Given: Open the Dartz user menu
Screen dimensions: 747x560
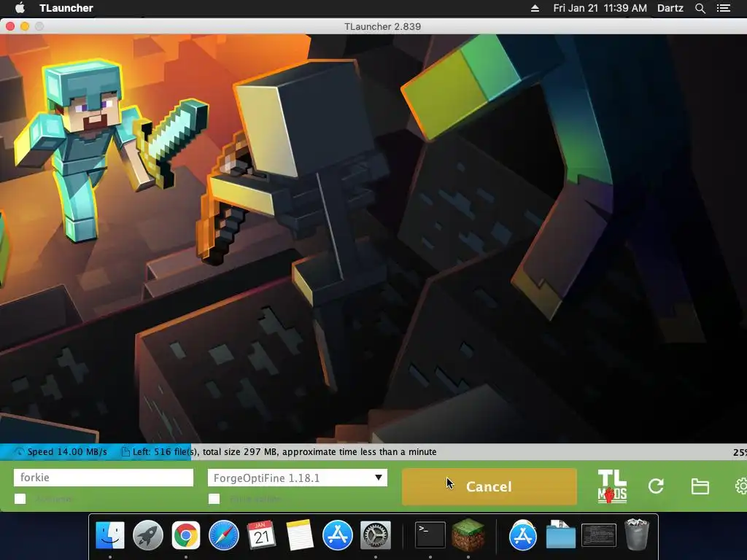Looking at the screenshot, I should (x=670, y=8).
